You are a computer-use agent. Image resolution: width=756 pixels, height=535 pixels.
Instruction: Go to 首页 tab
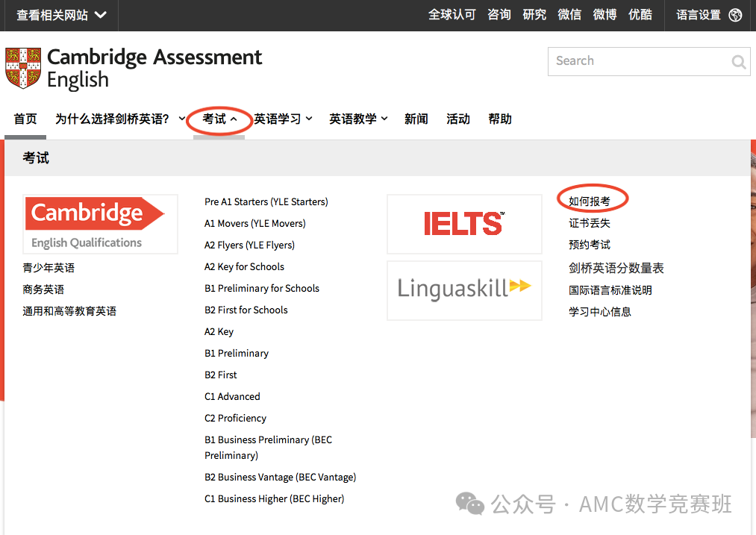25,119
